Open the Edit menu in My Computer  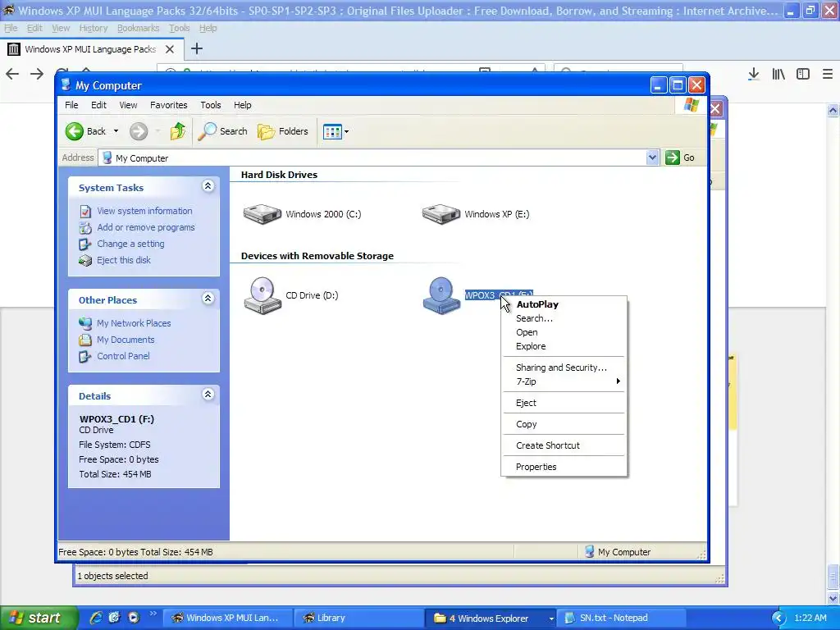tap(98, 105)
